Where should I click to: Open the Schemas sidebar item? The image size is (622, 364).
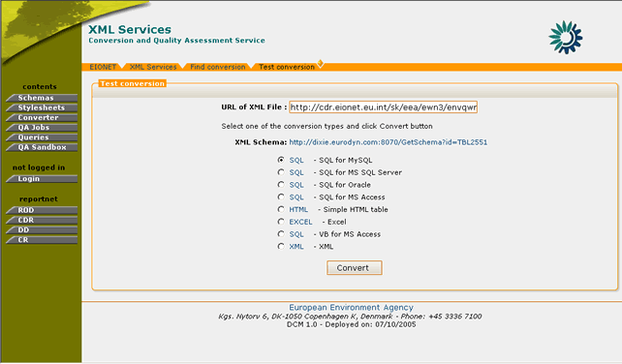(42, 98)
